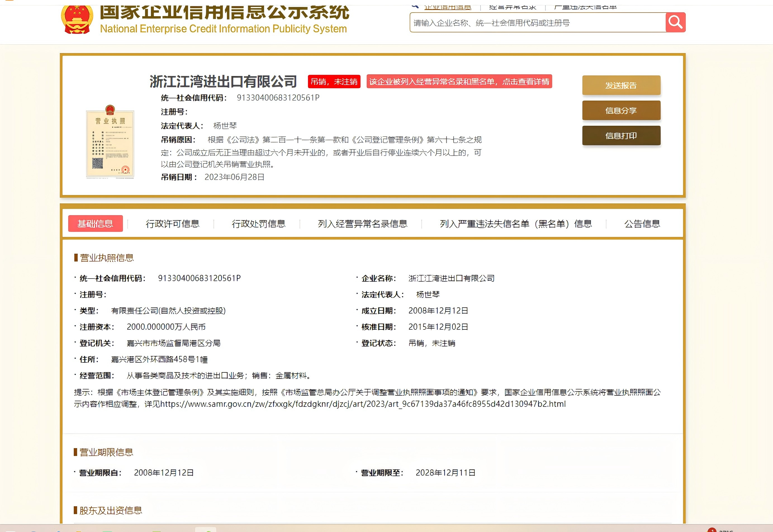The image size is (773, 532).
Task: Open the 列入严重违法失信名单（黑名单）信息 tab
Action: [x=516, y=224]
